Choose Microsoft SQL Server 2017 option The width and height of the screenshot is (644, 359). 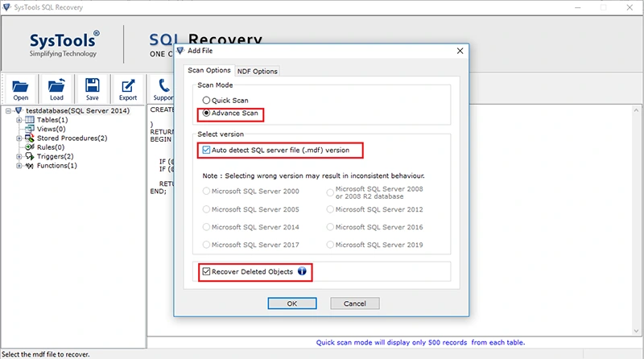click(x=206, y=245)
